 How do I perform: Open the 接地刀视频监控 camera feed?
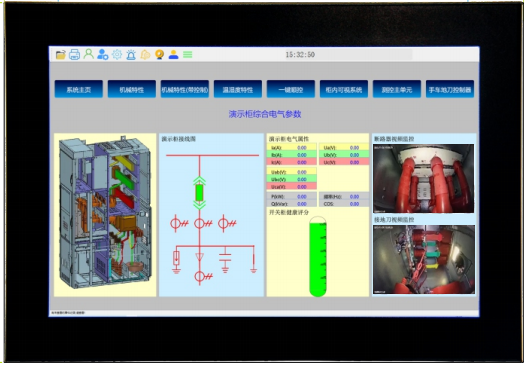coord(424,259)
